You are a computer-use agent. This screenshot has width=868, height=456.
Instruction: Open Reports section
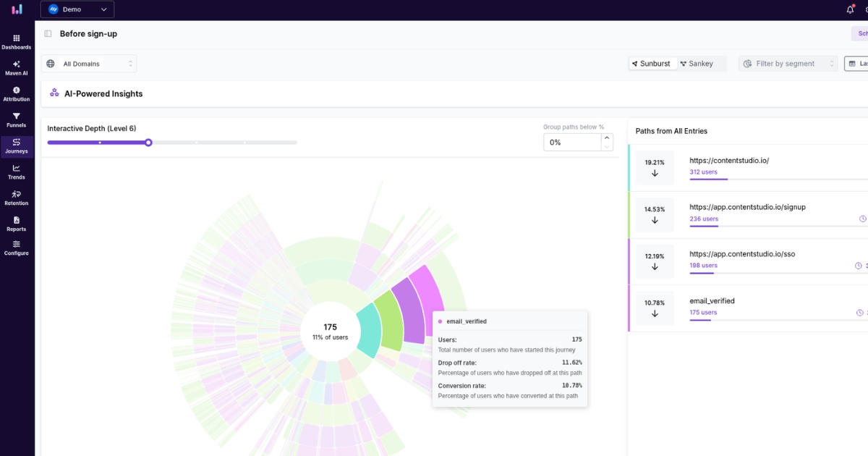[17, 224]
